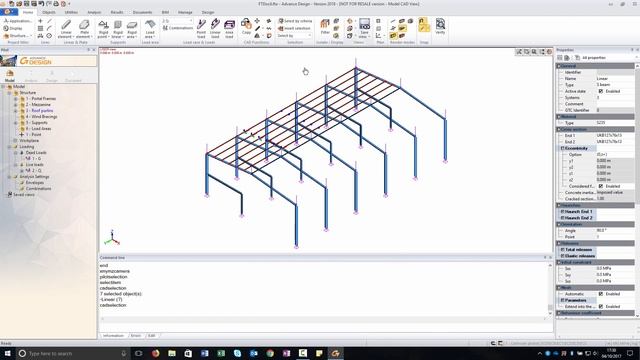The image size is (640, 360).
Task: Click the Copy tool in CAD Functions
Action: [246, 27]
